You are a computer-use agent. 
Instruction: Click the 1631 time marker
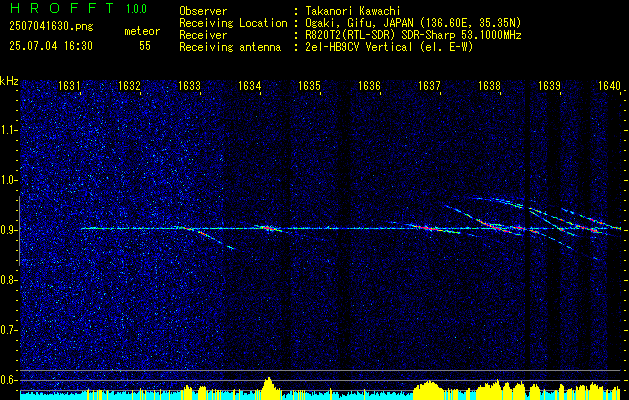coord(69,86)
